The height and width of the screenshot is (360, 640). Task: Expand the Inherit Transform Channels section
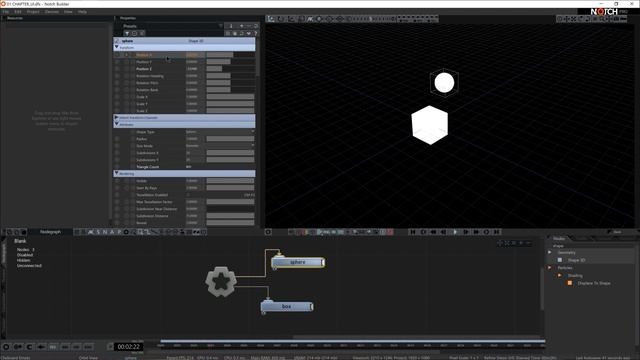pyautogui.click(x=117, y=118)
